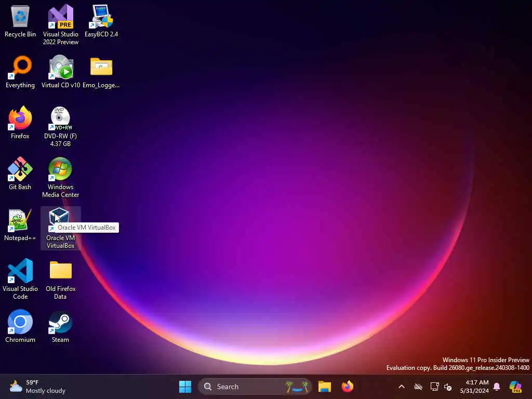Screen dimensions: 532x399
Task: Select the Visual Studio Code shortcut
Action: click(20, 279)
